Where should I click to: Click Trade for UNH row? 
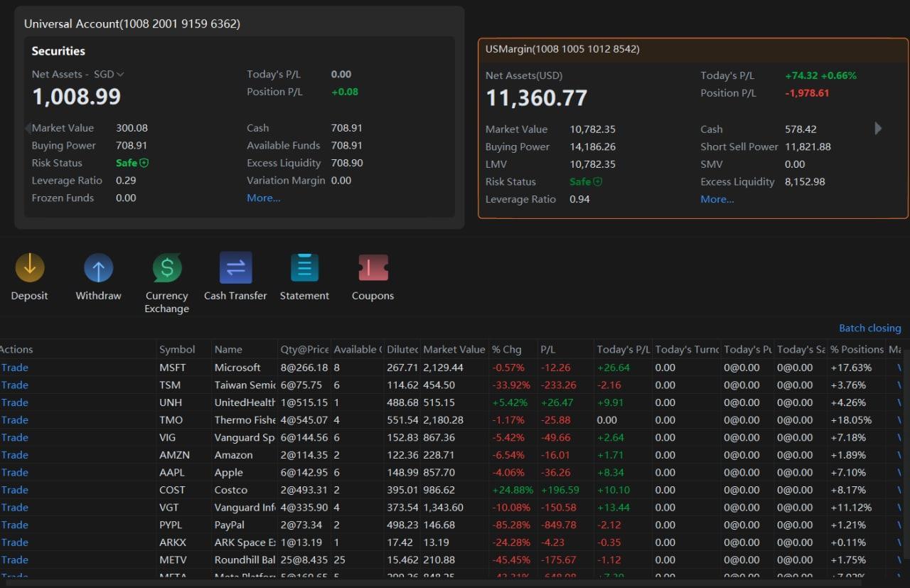click(x=15, y=402)
